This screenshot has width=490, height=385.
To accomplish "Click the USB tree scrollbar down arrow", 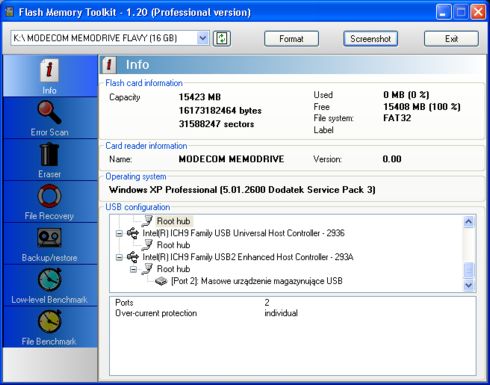I will click(469, 285).
